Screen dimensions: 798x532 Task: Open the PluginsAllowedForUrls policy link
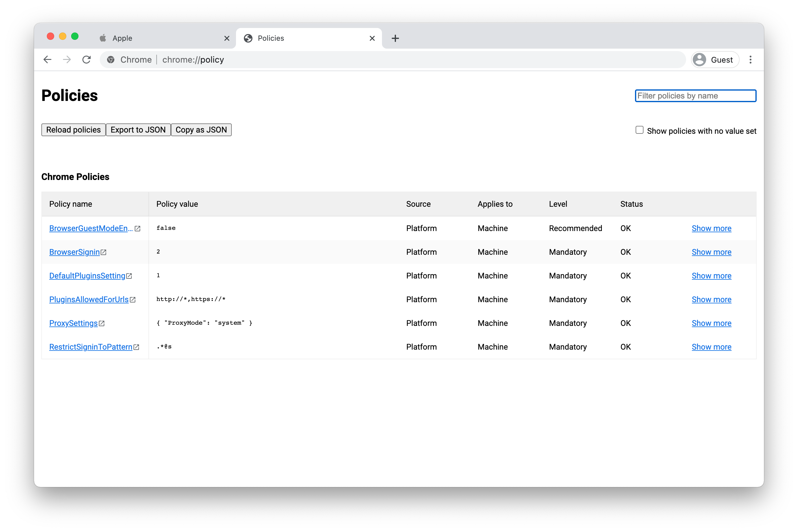click(88, 299)
